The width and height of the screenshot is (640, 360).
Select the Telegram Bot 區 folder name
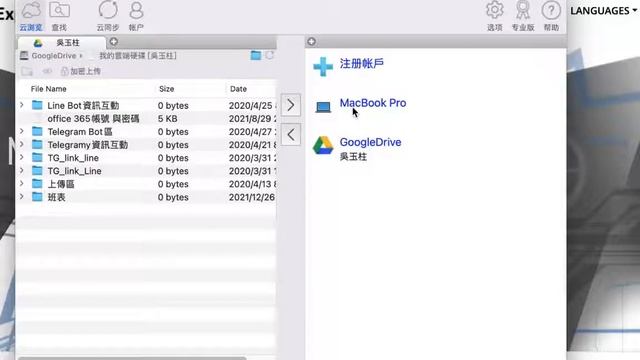pyautogui.click(x=80, y=131)
